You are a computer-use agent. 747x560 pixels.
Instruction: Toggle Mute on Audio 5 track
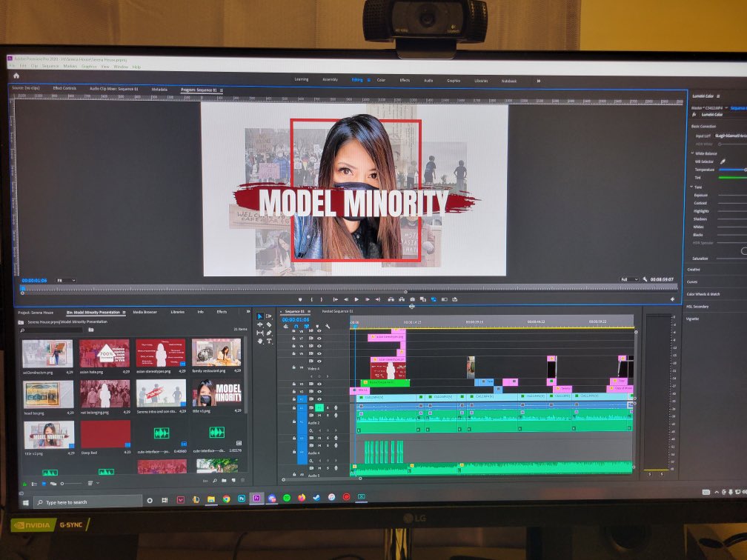319,468
